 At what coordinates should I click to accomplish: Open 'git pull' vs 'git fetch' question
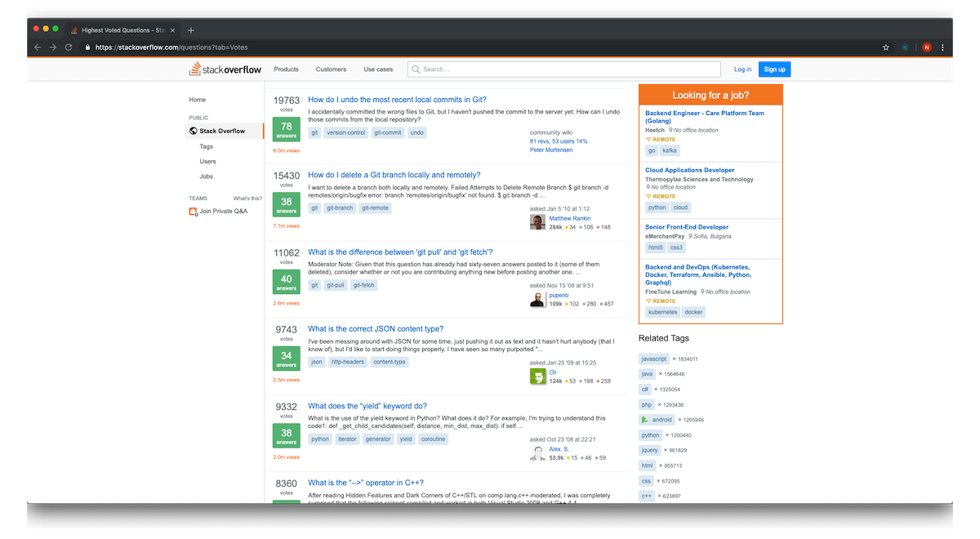(x=400, y=252)
